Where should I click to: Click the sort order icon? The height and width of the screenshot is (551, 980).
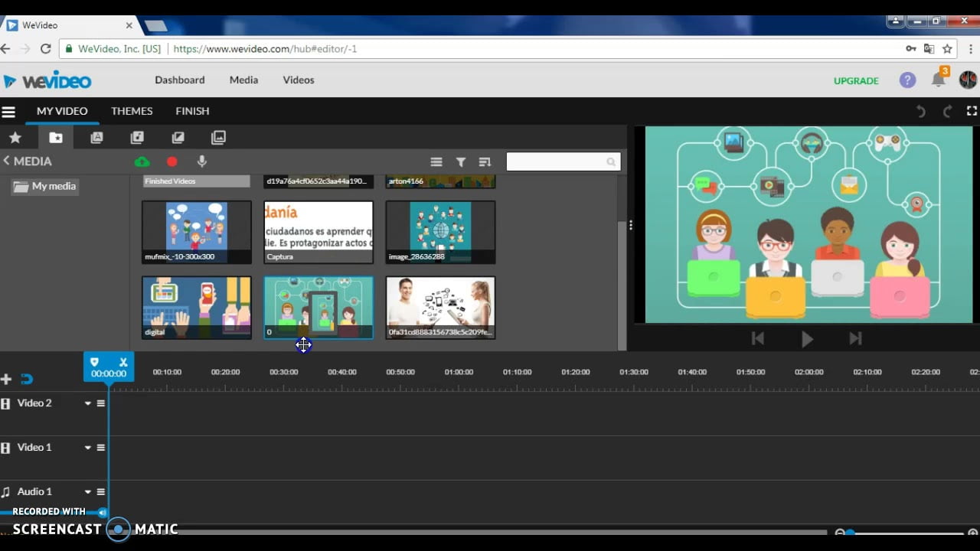point(485,162)
